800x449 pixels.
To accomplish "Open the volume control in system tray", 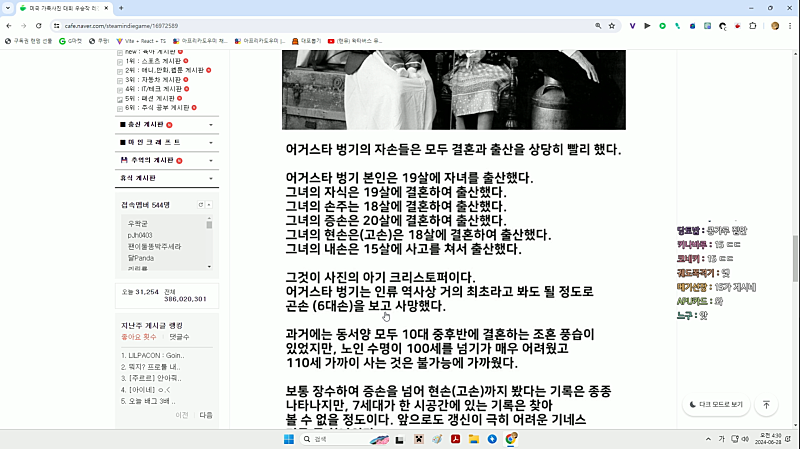I will coord(745,439).
